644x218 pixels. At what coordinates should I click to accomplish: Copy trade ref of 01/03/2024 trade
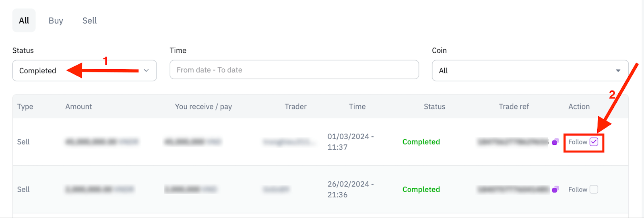tap(555, 142)
